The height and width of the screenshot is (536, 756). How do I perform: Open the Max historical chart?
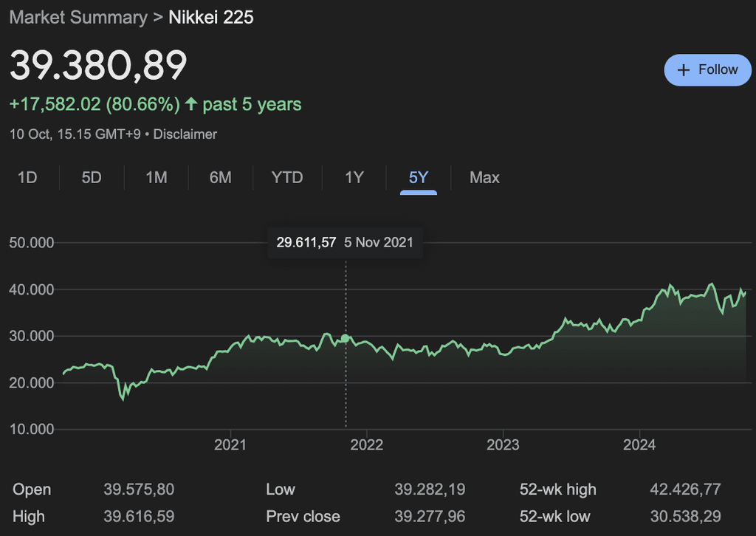point(484,177)
